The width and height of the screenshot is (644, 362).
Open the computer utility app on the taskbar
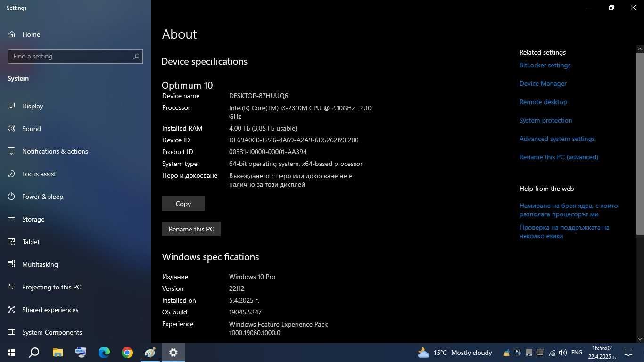[x=81, y=353]
